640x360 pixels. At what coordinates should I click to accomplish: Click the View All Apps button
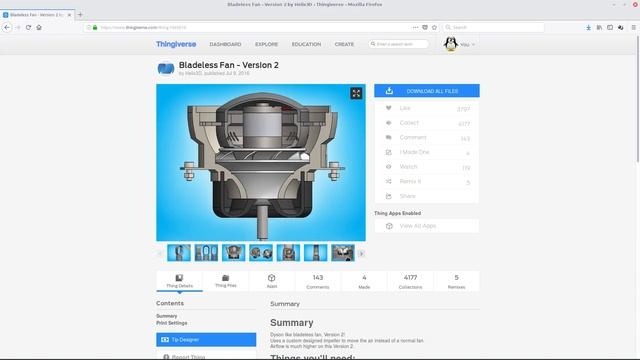click(x=427, y=226)
